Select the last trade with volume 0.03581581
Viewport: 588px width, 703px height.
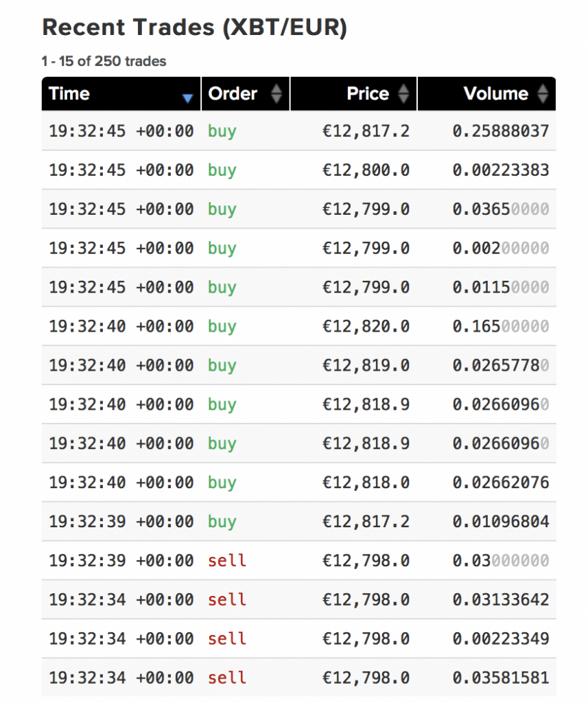(501, 678)
